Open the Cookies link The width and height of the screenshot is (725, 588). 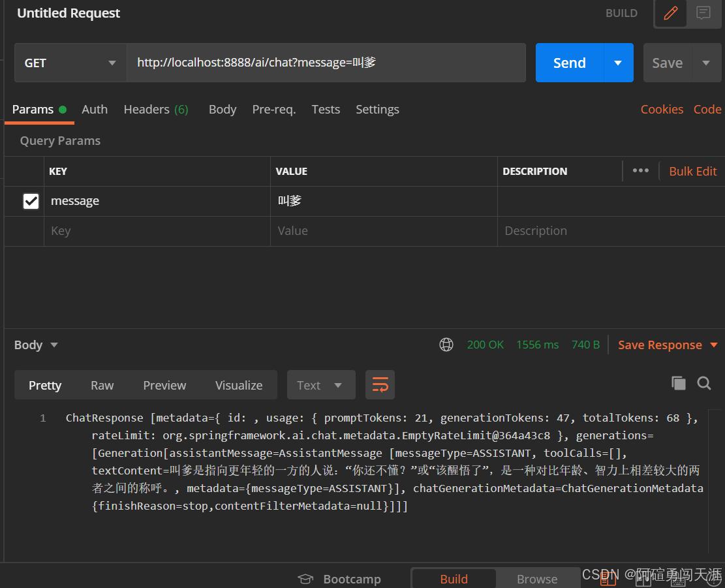click(x=662, y=110)
